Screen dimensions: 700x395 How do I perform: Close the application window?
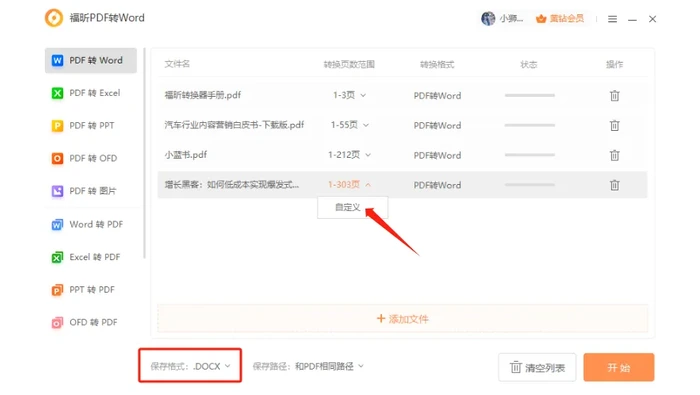click(652, 19)
